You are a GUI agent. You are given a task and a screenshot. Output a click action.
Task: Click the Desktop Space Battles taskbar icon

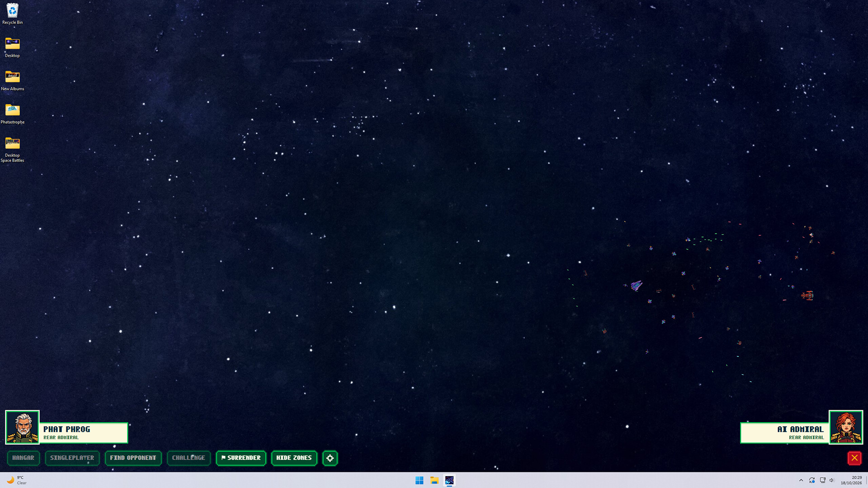449,480
